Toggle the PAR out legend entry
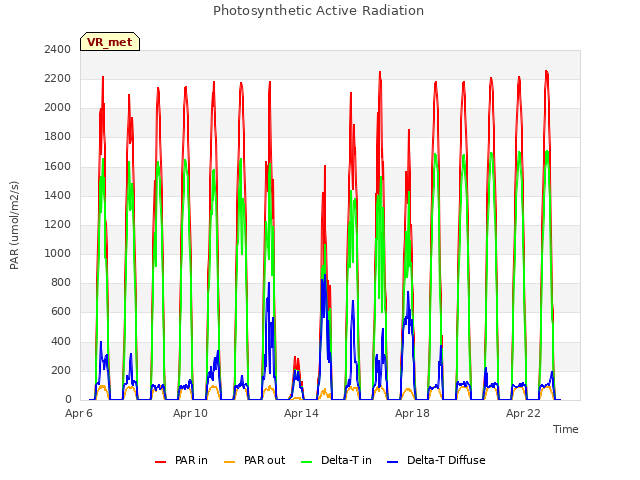The height and width of the screenshot is (480, 640). point(255,460)
